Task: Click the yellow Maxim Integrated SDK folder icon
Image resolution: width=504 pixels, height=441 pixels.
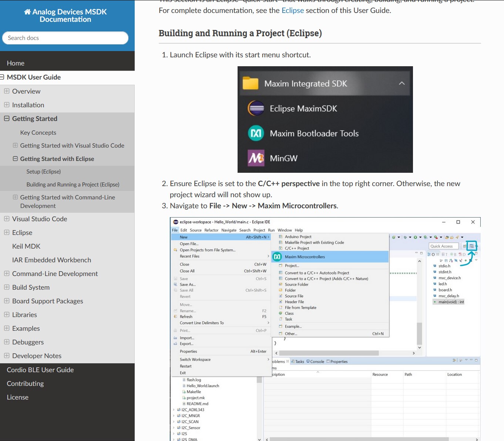Action: coord(251,84)
